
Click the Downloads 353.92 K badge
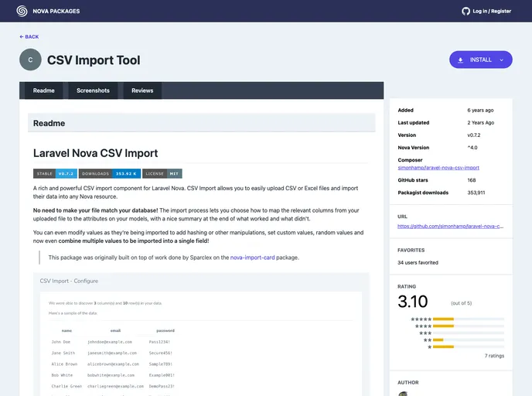110,173
